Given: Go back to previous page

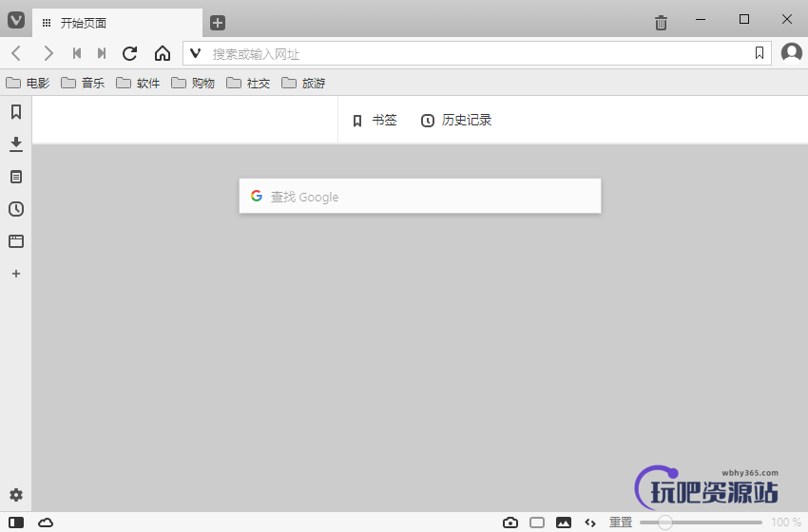Looking at the screenshot, I should (16, 53).
